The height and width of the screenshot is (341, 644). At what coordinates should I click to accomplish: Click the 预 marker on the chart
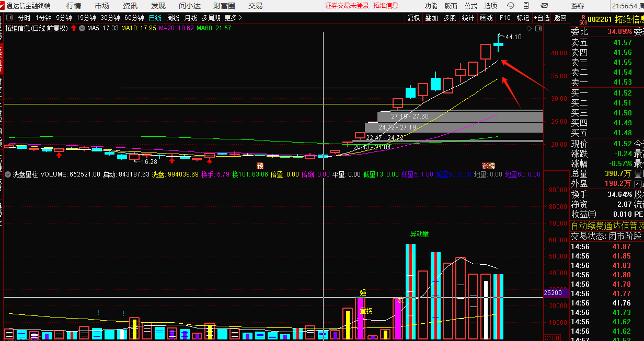pyautogui.click(x=260, y=165)
